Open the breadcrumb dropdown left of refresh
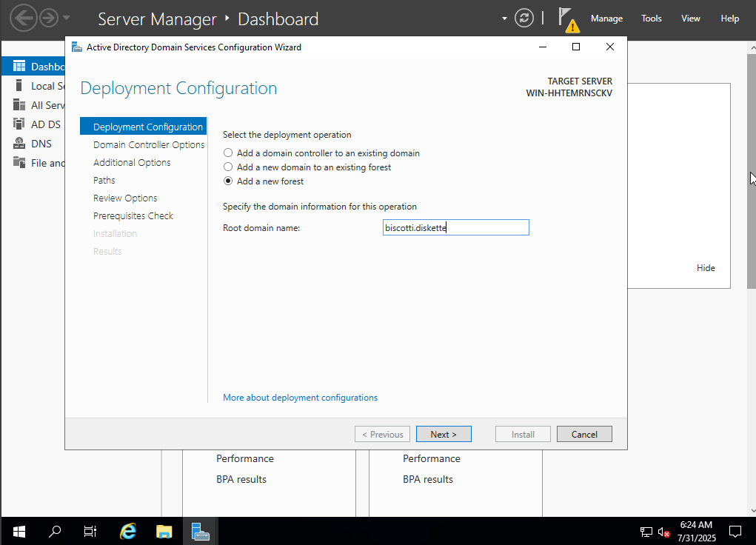Screen dimensions: 756x545 (504, 19)
